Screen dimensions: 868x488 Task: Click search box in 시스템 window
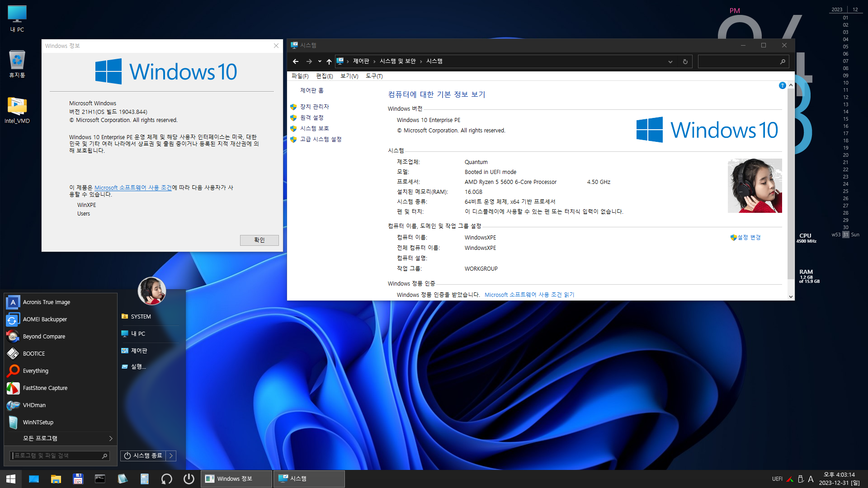point(744,61)
